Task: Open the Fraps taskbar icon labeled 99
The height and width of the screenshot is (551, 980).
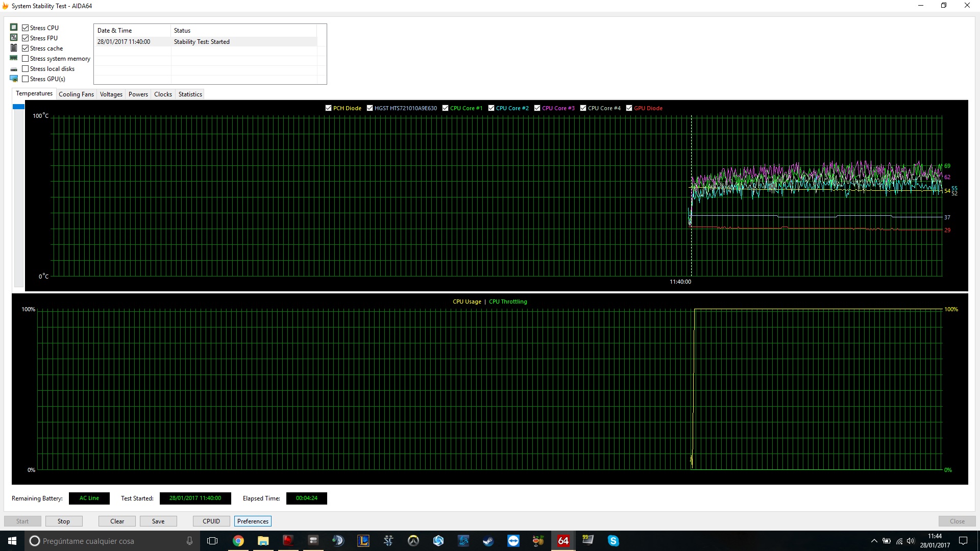Action: [x=589, y=541]
